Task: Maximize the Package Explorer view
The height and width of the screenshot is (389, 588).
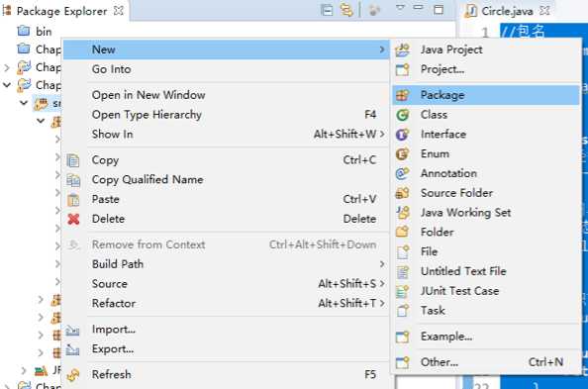Action: 439,10
